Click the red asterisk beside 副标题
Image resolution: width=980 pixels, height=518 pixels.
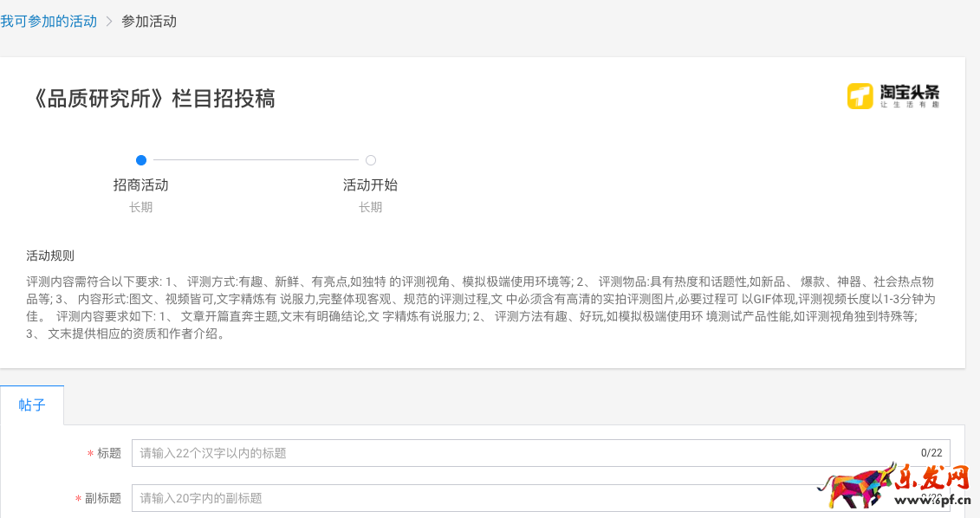pyautogui.click(x=78, y=499)
